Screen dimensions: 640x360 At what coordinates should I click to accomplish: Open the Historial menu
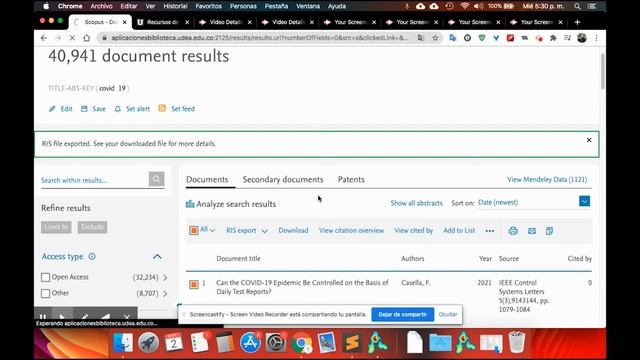tap(175, 6)
